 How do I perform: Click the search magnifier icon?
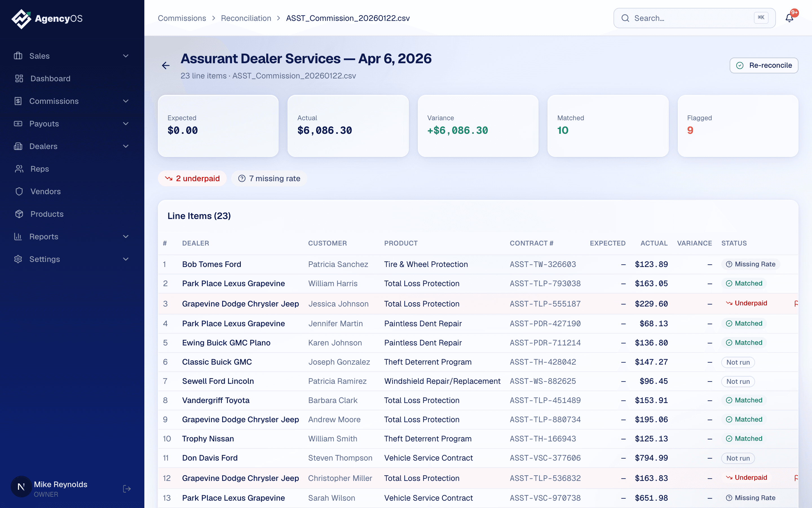pyautogui.click(x=625, y=18)
